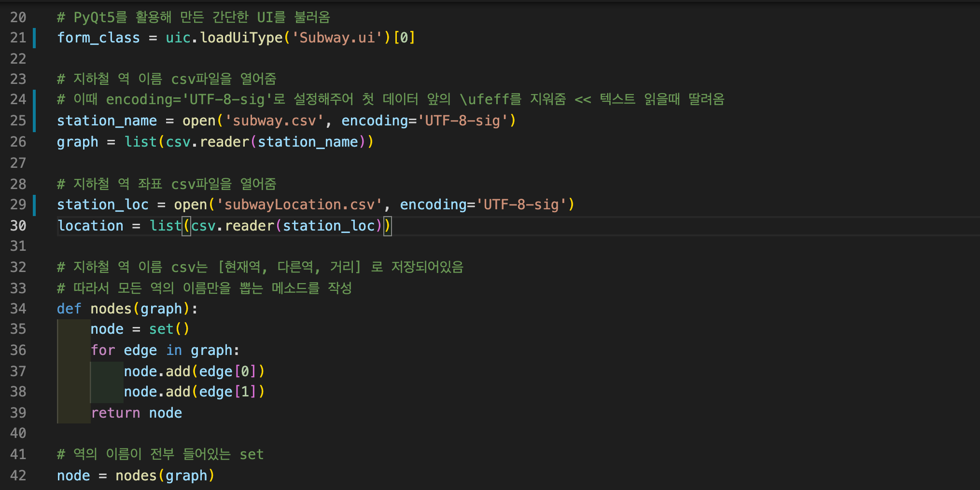Image resolution: width=980 pixels, height=490 pixels.
Task: Click 'open' call on line 29
Action: [x=191, y=204]
